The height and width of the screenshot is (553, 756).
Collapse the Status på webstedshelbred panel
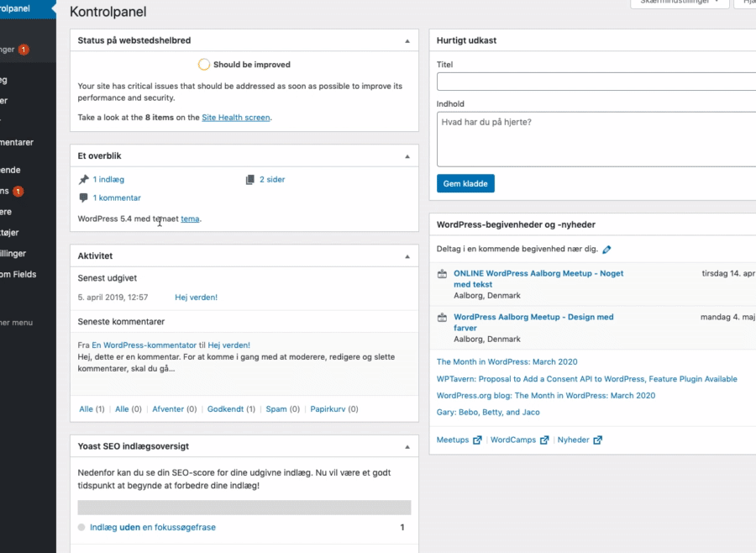click(407, 40)
